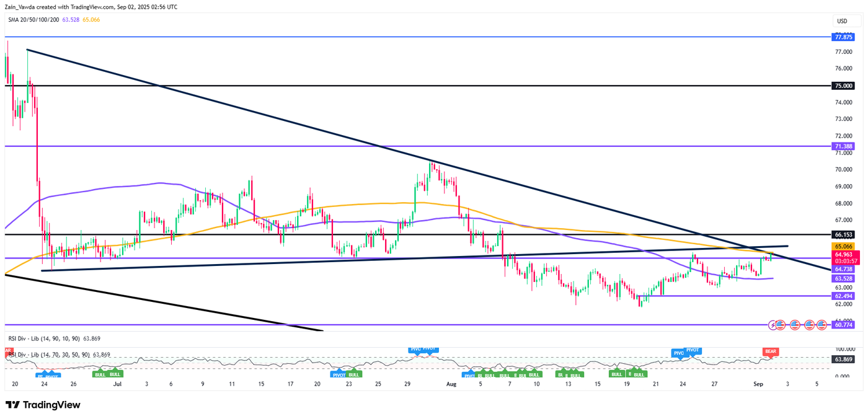Click the 62.494 price level label

[x=843, y=296]
